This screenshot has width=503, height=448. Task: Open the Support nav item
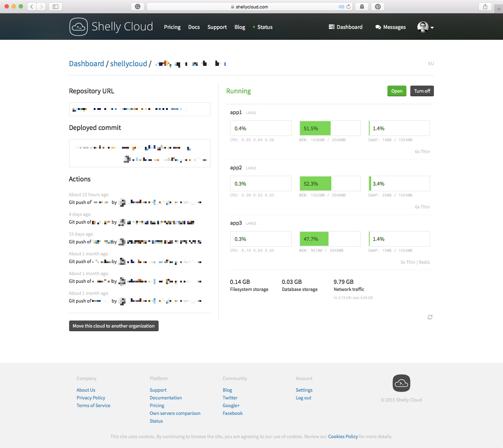217,27
